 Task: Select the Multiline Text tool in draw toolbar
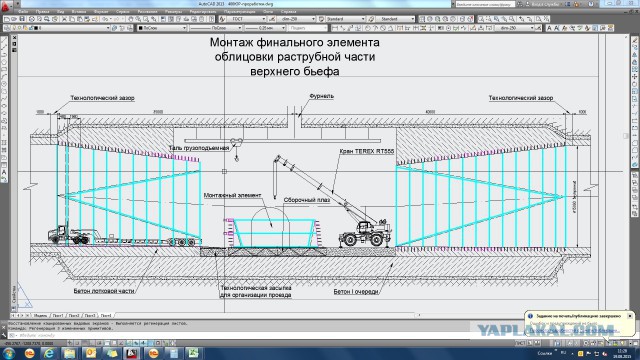point(4,172)
